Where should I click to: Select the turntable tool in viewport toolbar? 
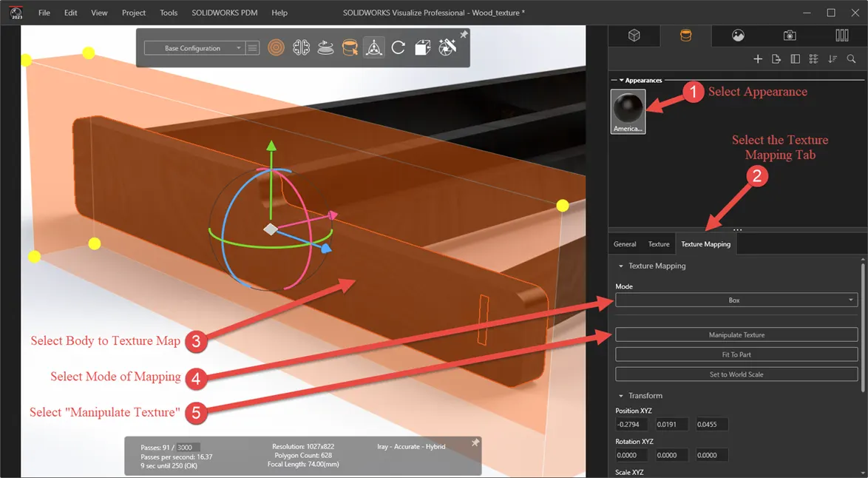tap(325, 48)
